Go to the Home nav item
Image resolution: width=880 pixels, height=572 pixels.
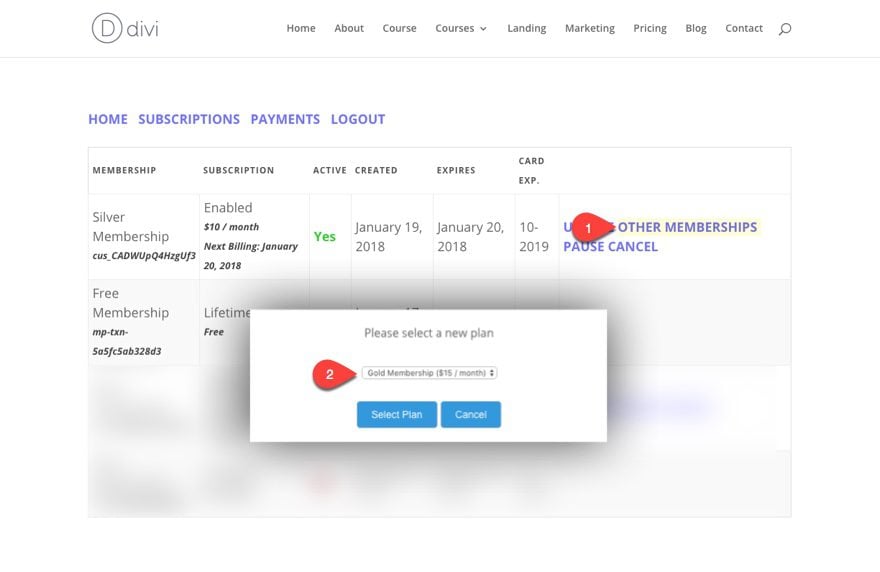pyautogui.click(x=301, y=28)
